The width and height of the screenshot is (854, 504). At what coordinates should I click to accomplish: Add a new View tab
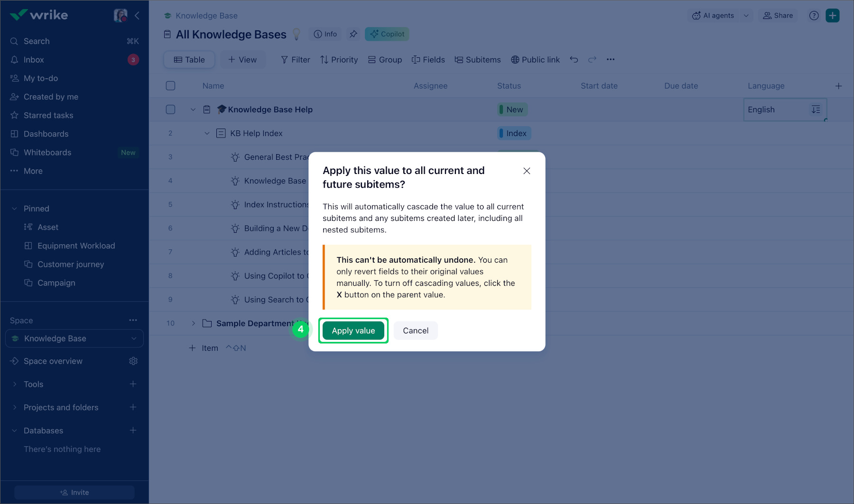coord(242,60)
